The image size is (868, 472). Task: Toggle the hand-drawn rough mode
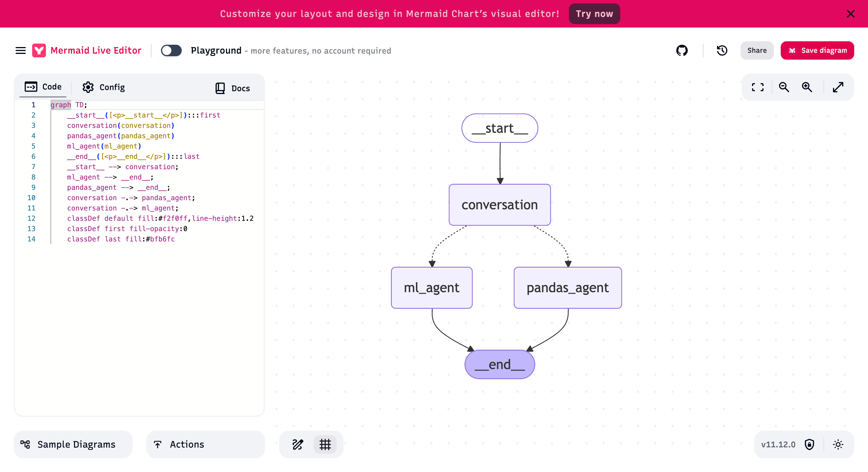point(298,444)
